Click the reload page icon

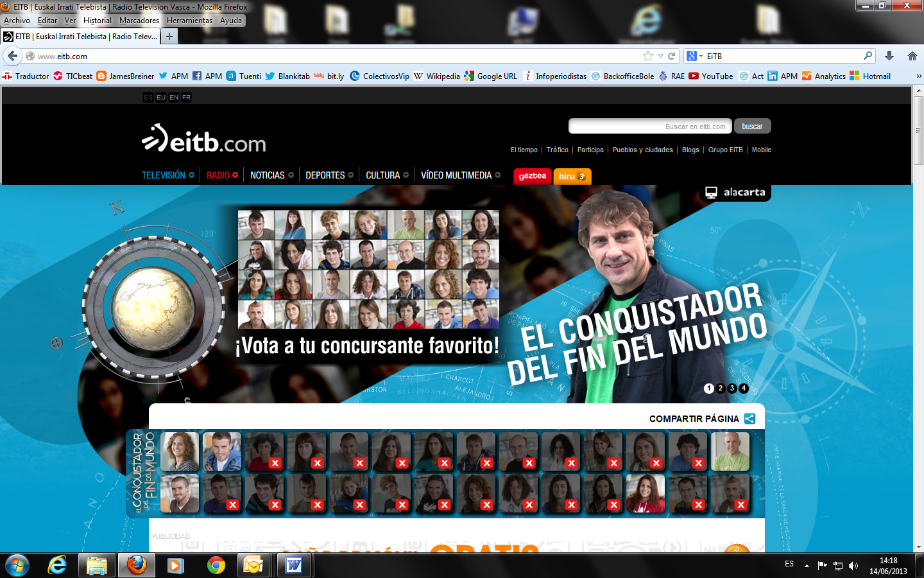click(x=672, y=56)
